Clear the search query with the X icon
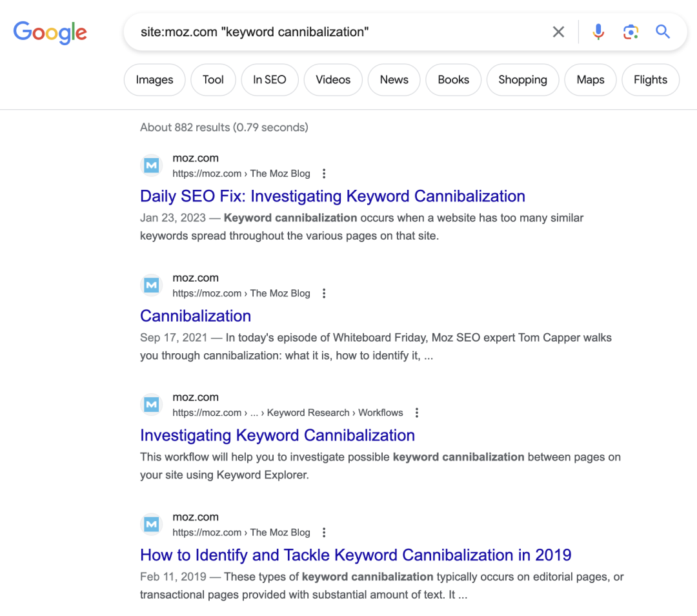 (558, 32)
